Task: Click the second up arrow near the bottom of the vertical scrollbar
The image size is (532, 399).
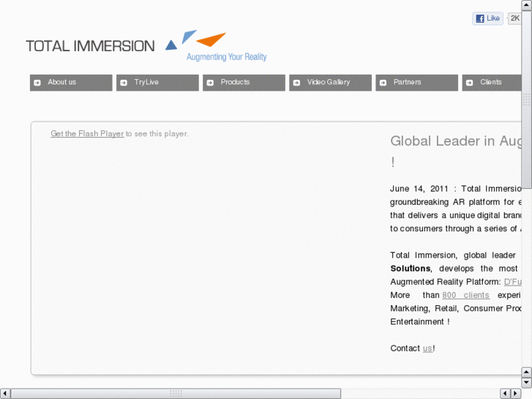Action: [x=527, y=372]
